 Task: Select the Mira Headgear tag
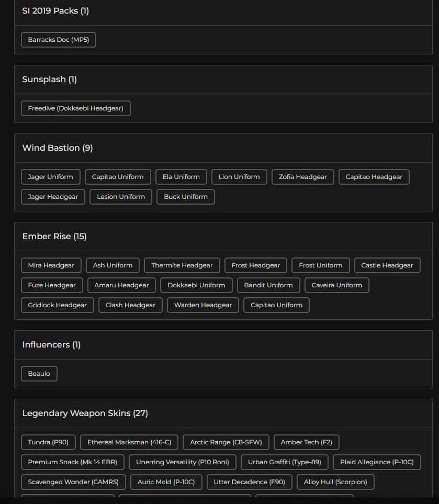[x=51, y=265]
